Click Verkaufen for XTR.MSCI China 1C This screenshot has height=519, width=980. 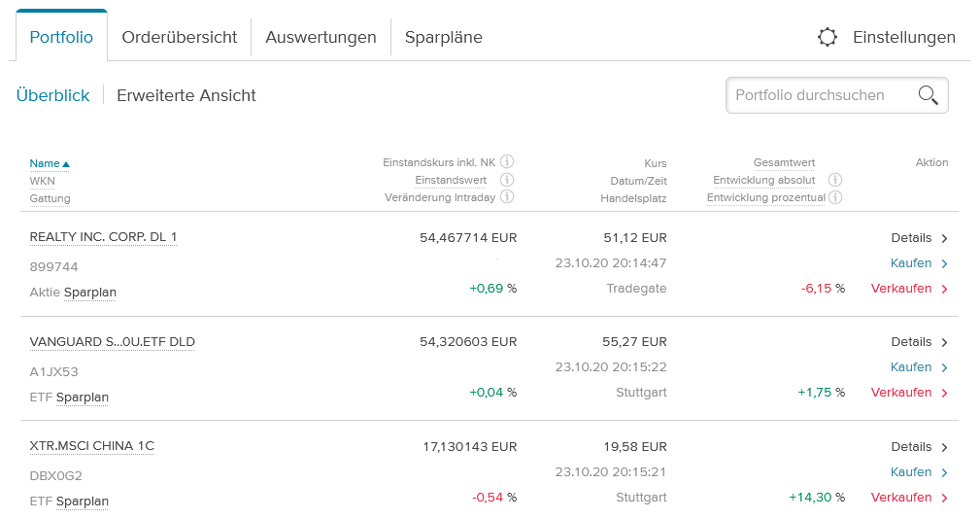click(908, 498)
